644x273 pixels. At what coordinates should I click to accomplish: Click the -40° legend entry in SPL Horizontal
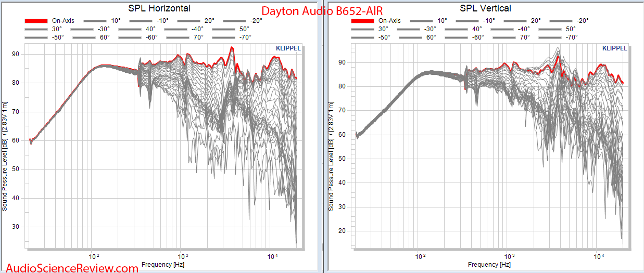click(x=185, y=29)
